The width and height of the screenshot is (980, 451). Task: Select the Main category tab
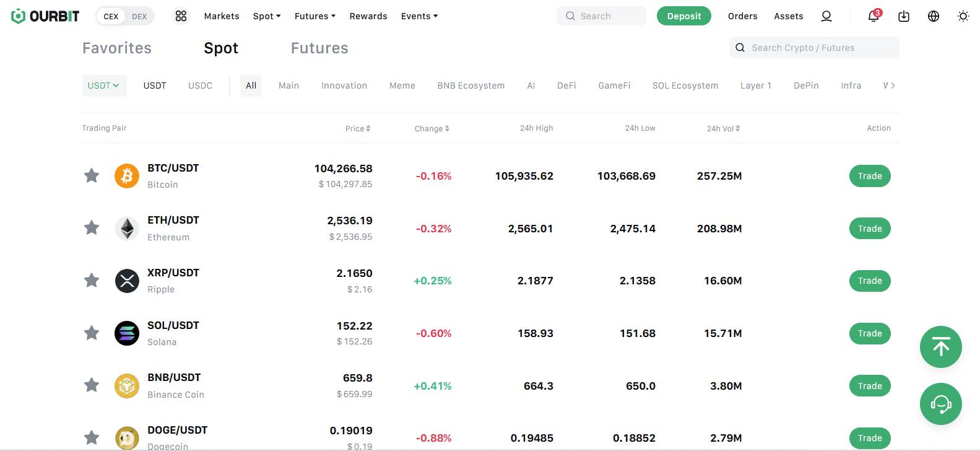[288, 85]
